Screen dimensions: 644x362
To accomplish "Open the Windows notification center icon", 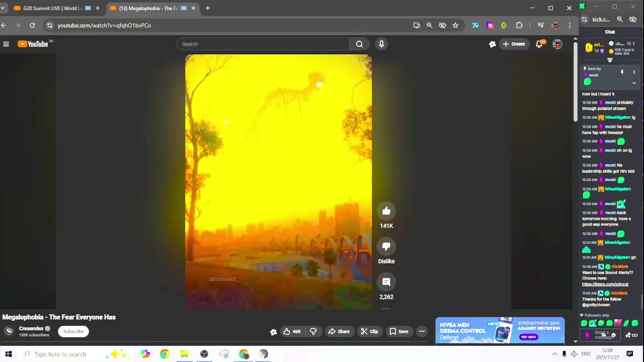I will click(629, 354).
